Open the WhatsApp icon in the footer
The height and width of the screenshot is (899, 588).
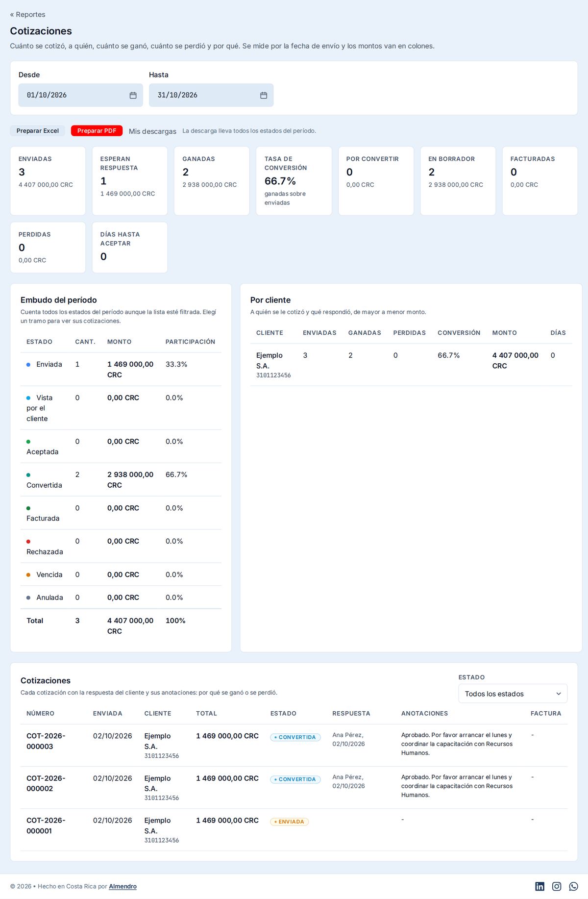pos(574,886)
